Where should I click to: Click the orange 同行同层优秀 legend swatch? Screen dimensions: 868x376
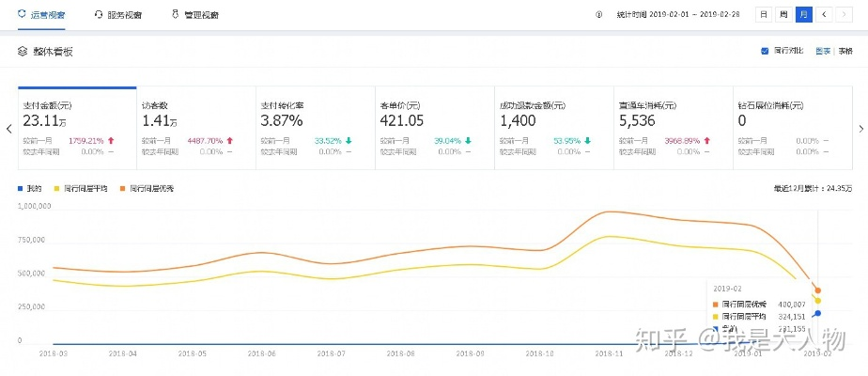point(123,189)
